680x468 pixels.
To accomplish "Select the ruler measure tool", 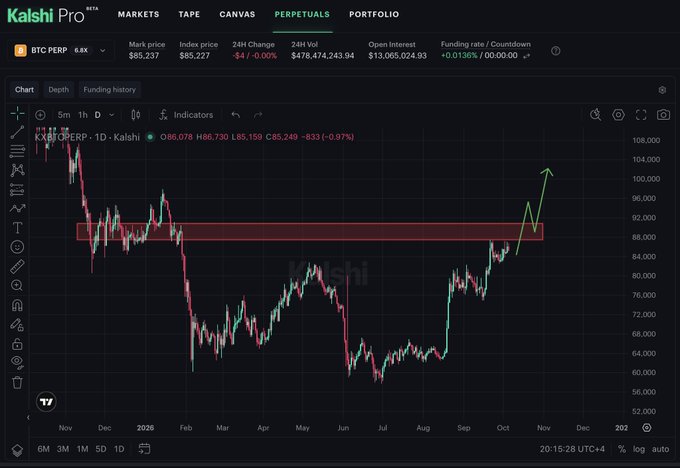I will pos(17,266).
